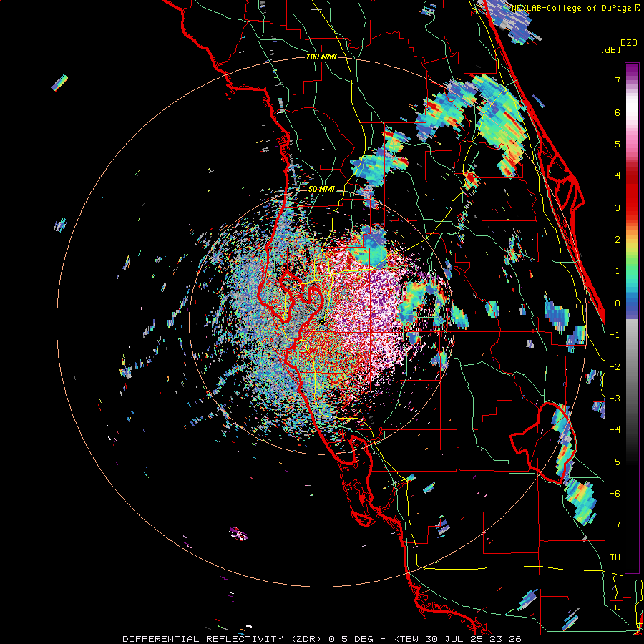Image resolution: width=644 pixels, height=644 pixels.
Task: Select the "4" tick value on the scale
Action: tap(618, 176)
